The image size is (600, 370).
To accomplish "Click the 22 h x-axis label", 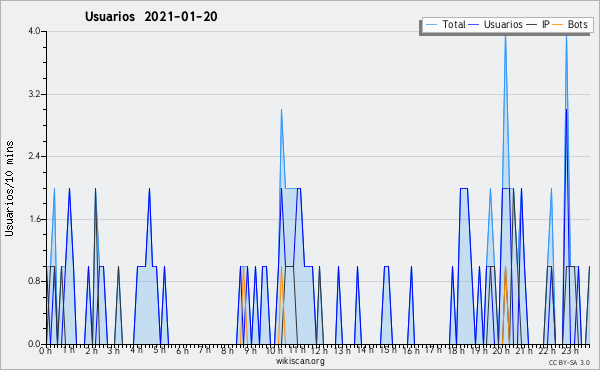I will [547, 351].
